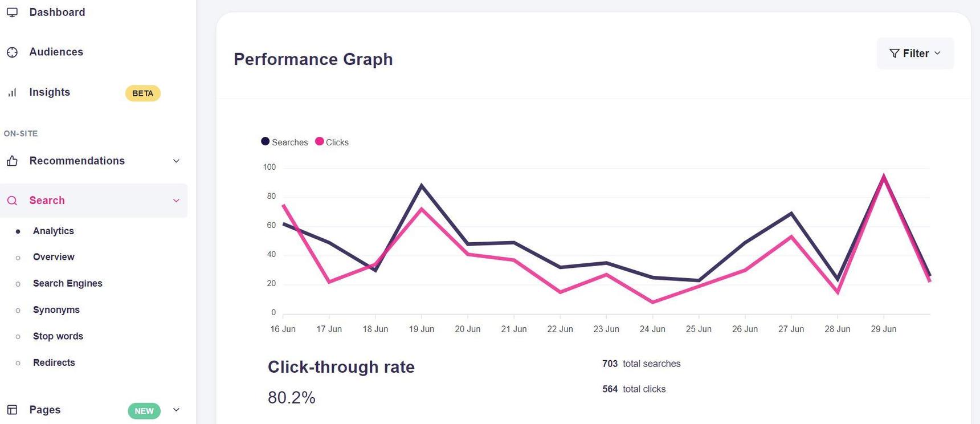The image size is (980, 424).
Task: Click the Insights bar chart icon
Action: 12,92
